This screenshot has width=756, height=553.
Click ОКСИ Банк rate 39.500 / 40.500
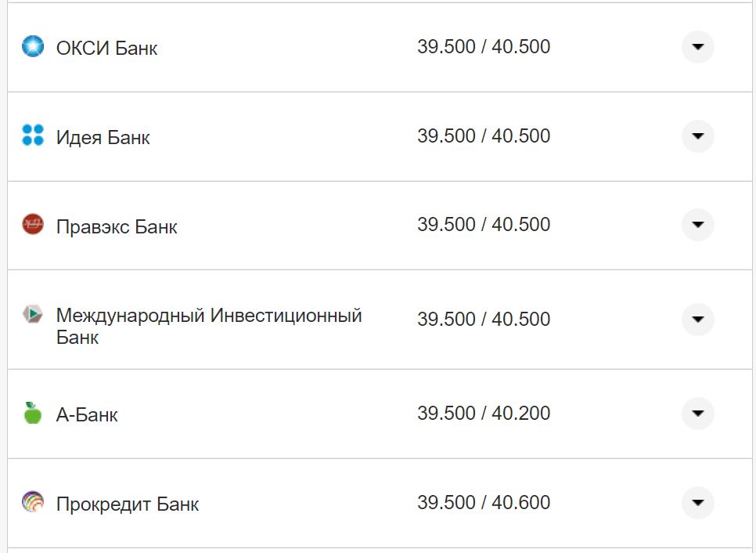click(x=485, y=46)
